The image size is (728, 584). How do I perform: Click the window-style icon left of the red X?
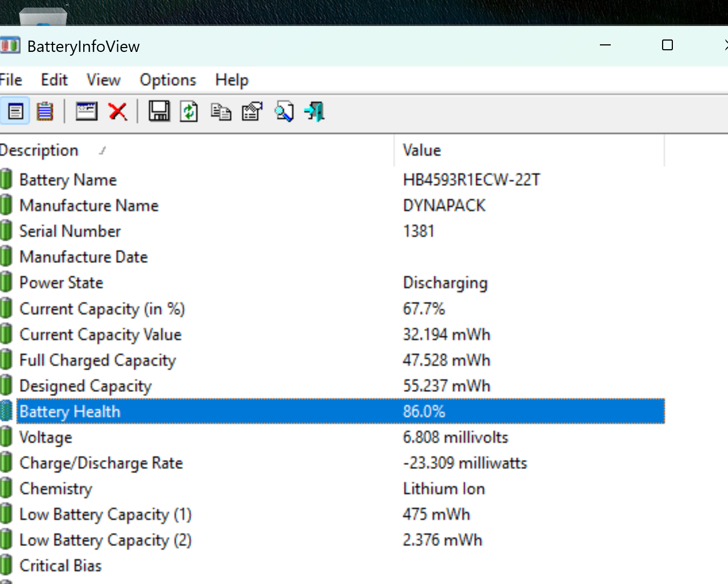86,111
